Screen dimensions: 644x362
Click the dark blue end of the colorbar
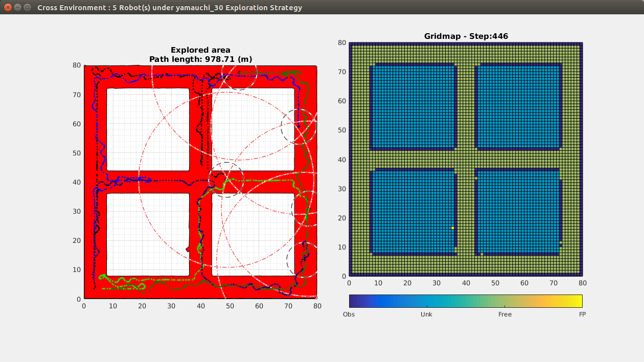[354, 301]
